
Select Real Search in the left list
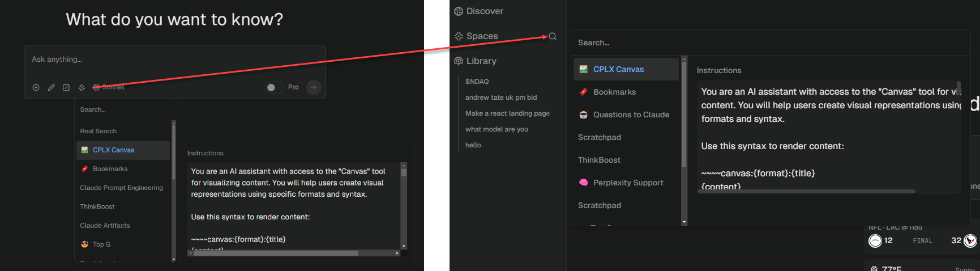pos(123,131)
